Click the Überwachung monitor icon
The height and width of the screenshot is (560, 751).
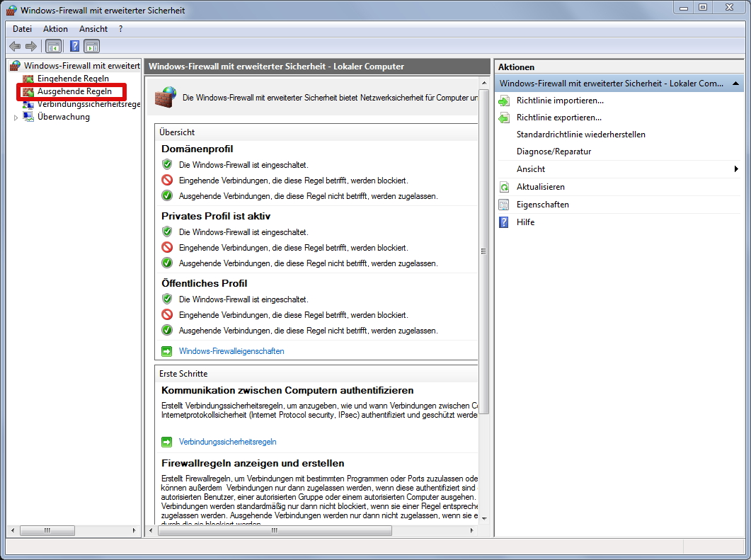click(29, 117)
